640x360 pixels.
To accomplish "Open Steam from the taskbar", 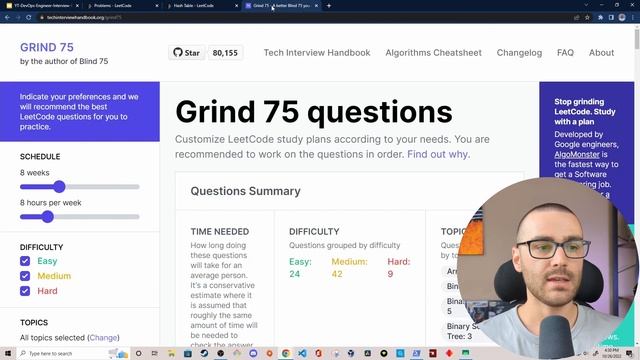I will point(204,353).
